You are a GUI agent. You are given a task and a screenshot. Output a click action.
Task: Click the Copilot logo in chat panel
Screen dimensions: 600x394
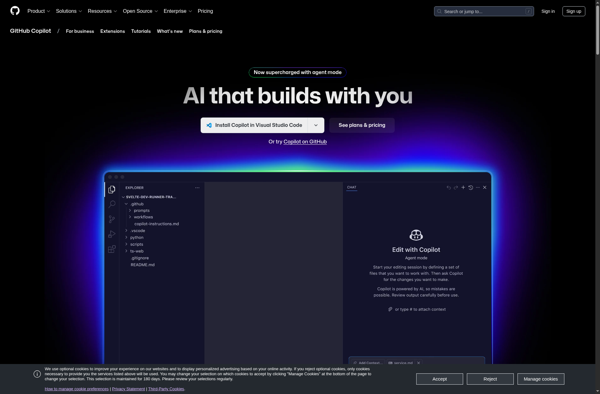click(x=416, y=235)
